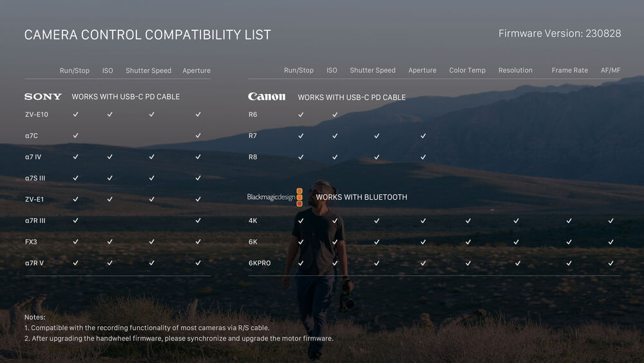Click the Blackmagic 6K Color Temp checkmark

[468, 242]
